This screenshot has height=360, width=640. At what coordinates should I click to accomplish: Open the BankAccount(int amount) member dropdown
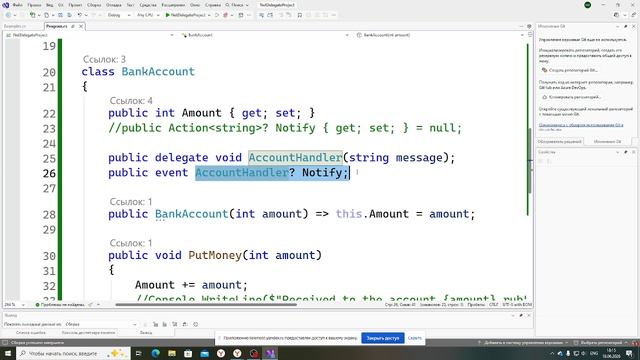tap(440, 35)
